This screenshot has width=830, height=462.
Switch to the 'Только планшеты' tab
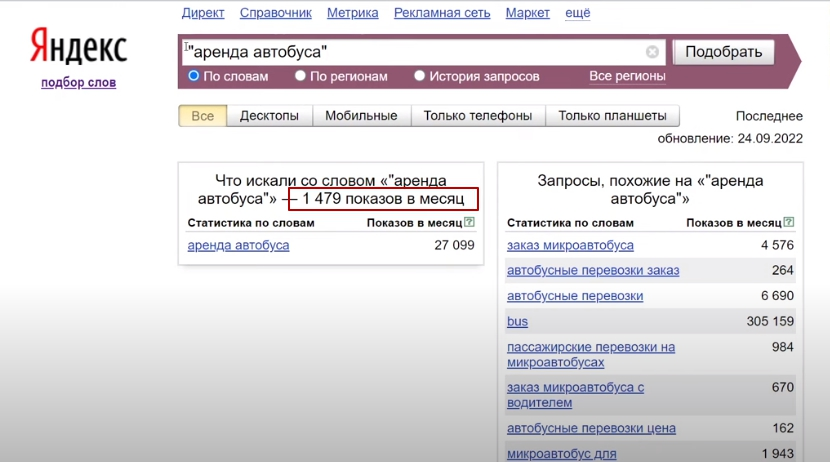(x=612, y=116)
